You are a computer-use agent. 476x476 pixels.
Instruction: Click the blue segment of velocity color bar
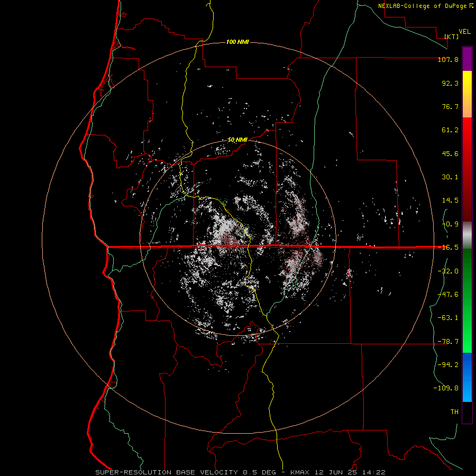coord(467,377)
